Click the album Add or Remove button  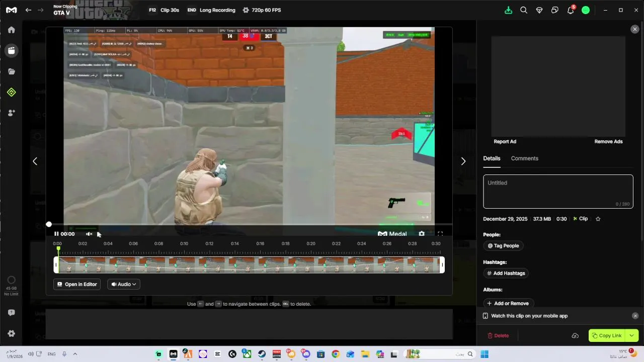[508, 304]
